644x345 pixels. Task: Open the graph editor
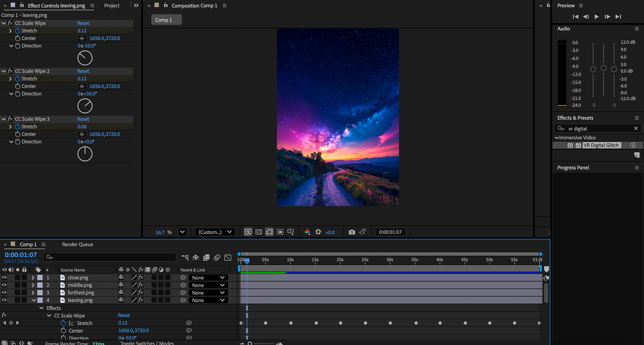(x=228, y=257)
